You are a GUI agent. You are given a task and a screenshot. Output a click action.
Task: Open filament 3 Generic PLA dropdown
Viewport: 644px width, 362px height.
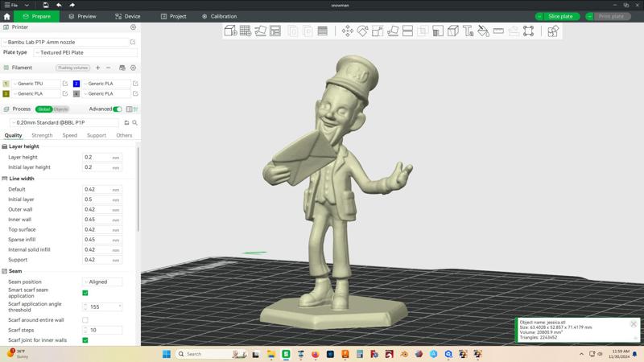pyautogui.click(x=36, y=93)
